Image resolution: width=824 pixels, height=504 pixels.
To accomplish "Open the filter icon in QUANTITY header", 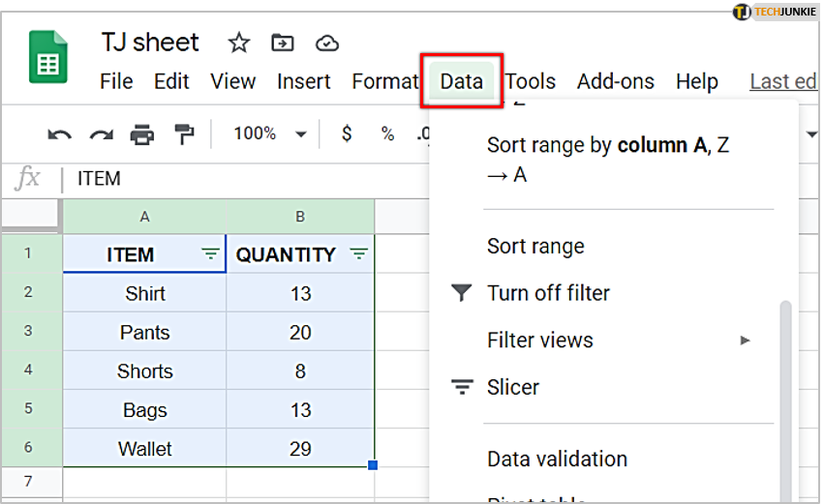I will tap(359, 254).
